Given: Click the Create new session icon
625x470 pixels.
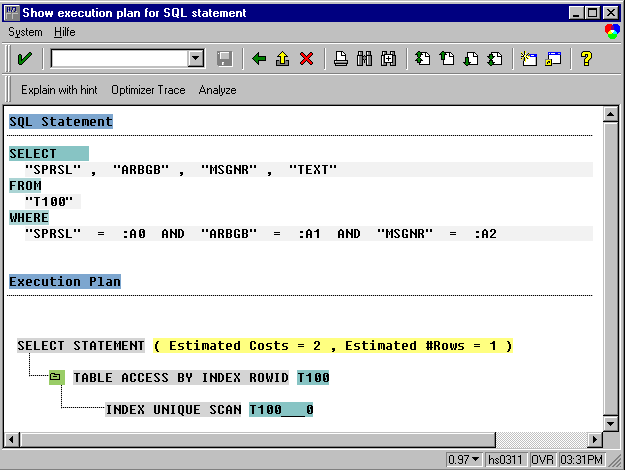Looking at the screenshot, I should click(529, 59).
